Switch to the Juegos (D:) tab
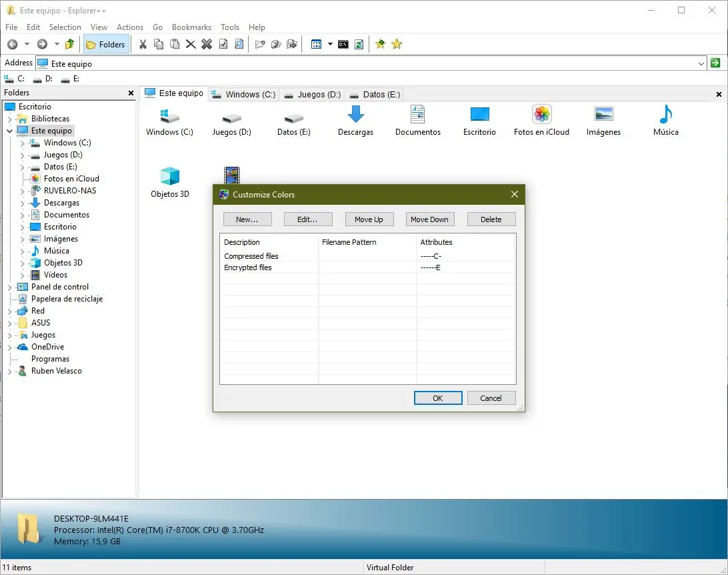This screenshot has width=728, height=575. coord(313,94)
